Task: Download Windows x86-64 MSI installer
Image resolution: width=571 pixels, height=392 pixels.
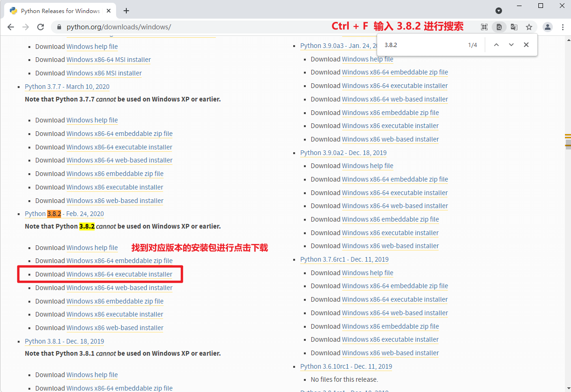Action: click(x=109, y=60)
